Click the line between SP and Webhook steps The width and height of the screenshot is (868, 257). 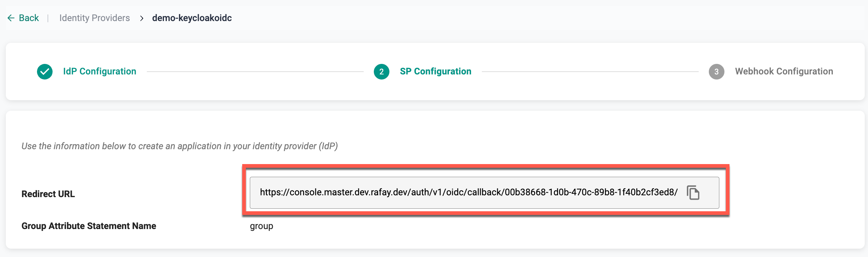coord(590,72)
